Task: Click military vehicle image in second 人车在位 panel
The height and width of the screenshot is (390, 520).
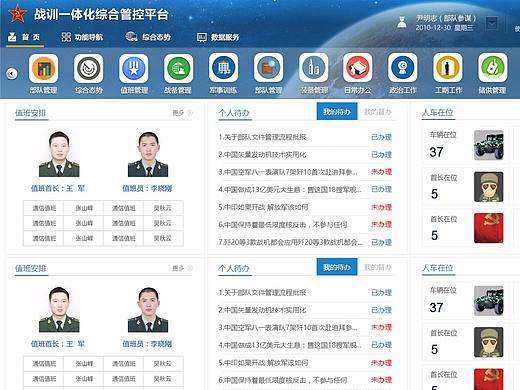Action: point(489,301)
